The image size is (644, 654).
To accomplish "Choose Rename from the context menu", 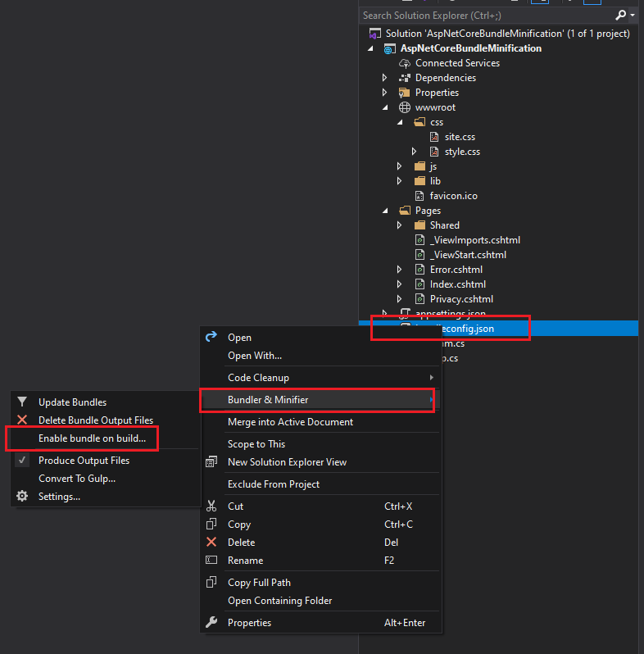I will (x=320, y=560).
